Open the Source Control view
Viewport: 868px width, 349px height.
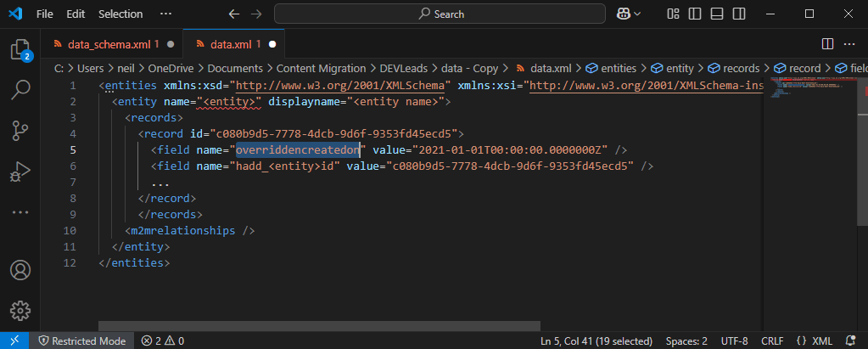[20, 130]
